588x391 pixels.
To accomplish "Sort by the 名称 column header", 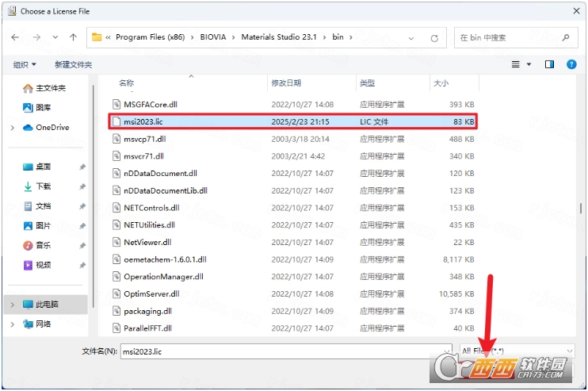I will [x=126, y=83].
